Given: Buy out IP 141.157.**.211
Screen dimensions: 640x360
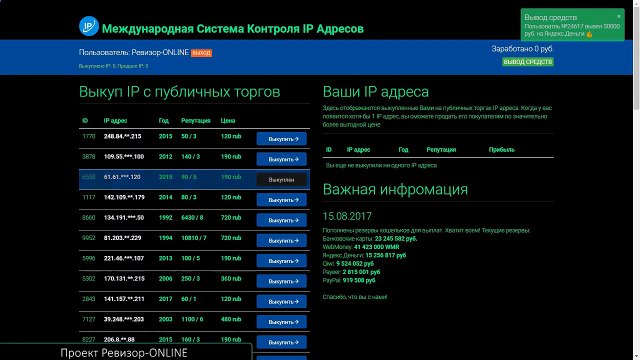Looking at the screenshot, I should coord(282,302).
